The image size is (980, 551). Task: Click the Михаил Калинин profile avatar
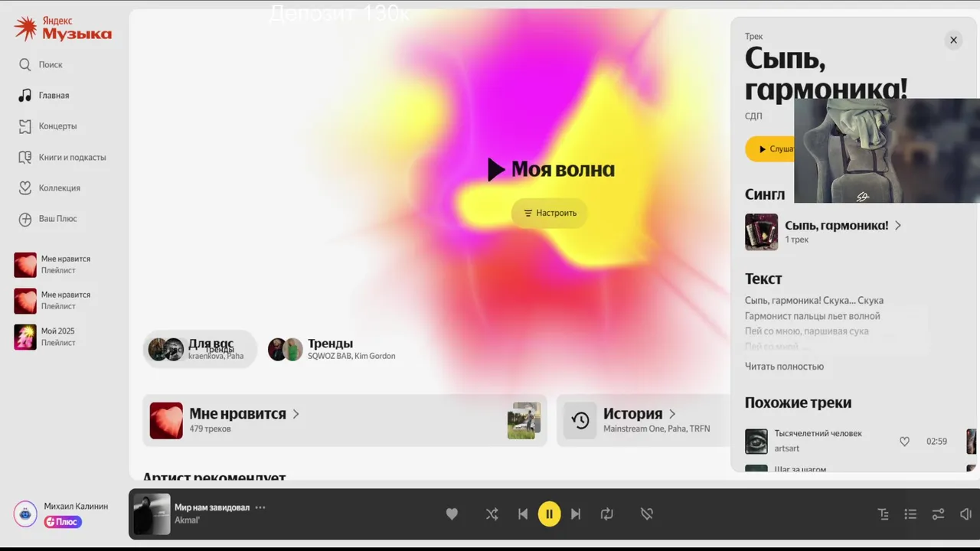click(x=25, y=514)
